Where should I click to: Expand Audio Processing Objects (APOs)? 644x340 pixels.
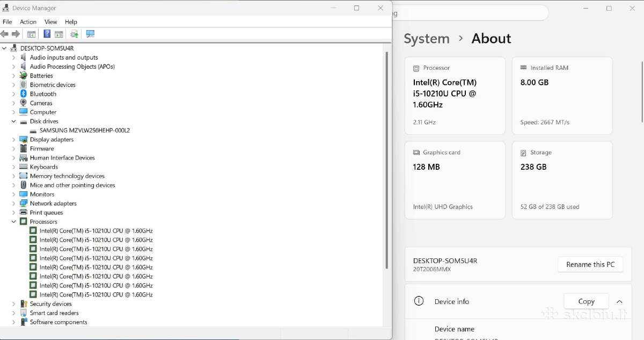[x=14, y=67]
